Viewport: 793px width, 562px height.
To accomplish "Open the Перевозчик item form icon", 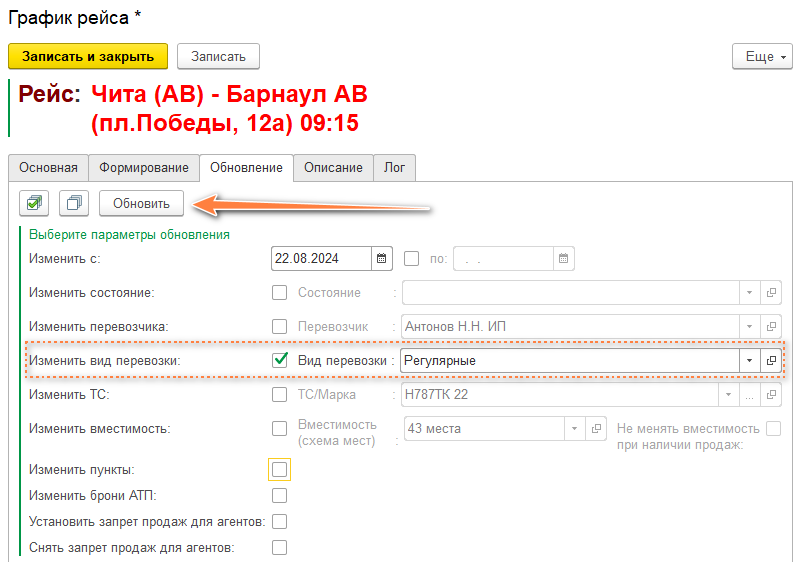I will coord(771,326).
